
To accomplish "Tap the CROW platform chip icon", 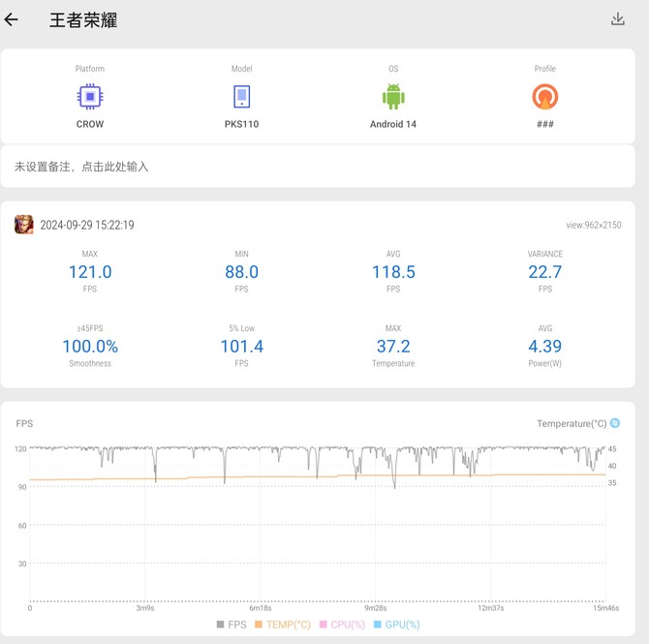I will [x=90, y=97].
